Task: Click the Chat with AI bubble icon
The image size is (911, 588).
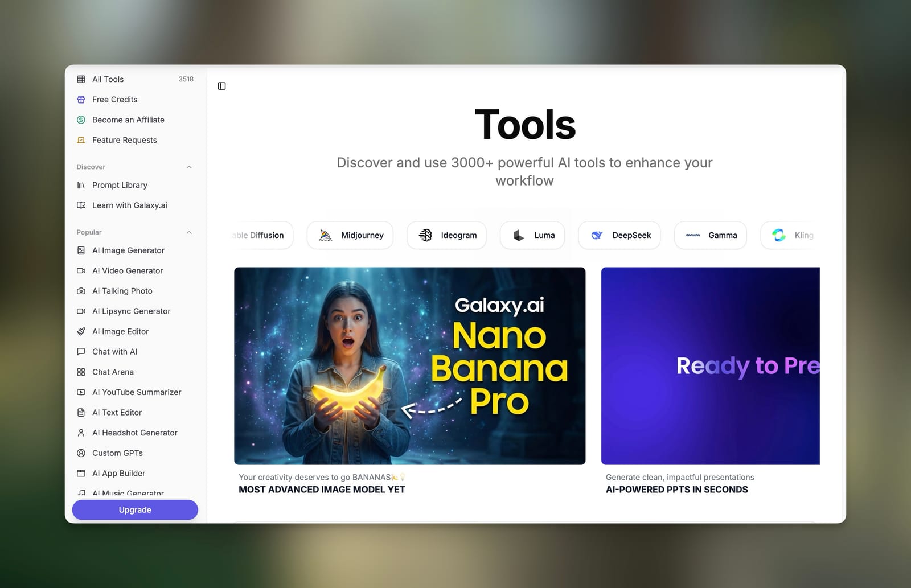Action: tap(82, 352)
